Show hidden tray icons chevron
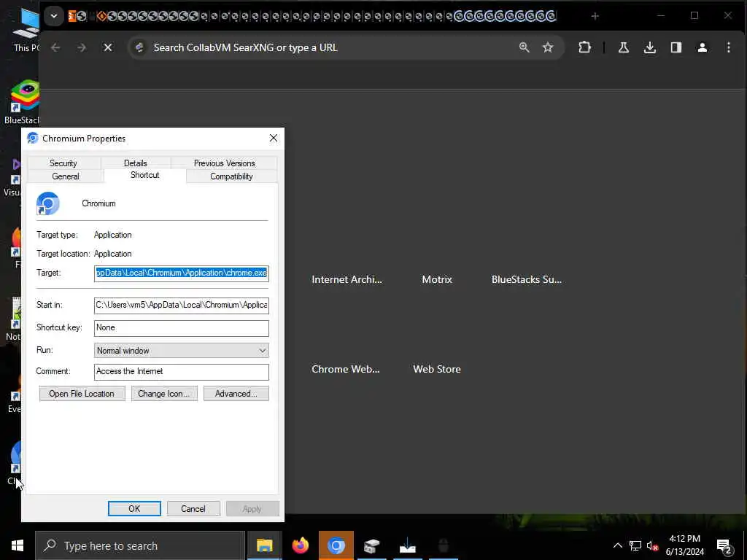 (x=617, y=545)
